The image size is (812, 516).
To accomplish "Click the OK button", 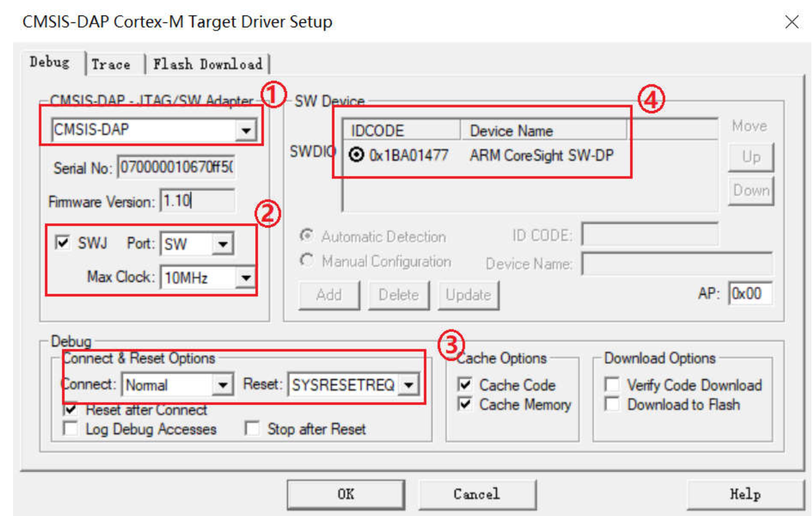I will [x=346, y=495].
